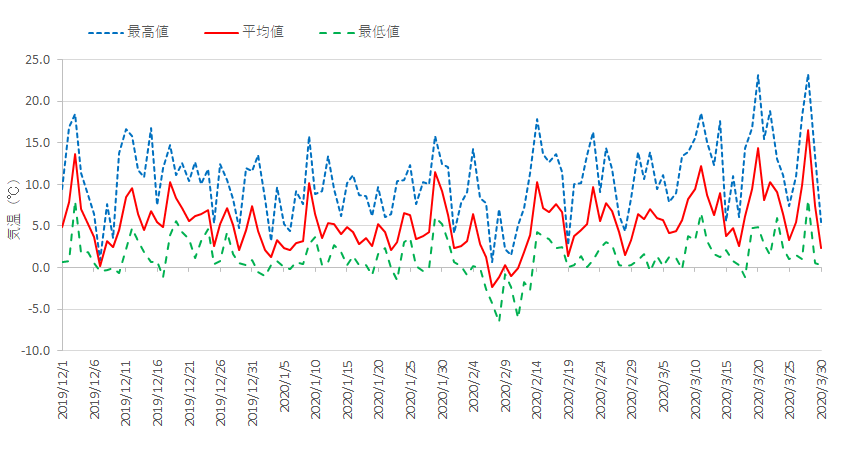Click the -10.0 y-axis value

[35, 351]
